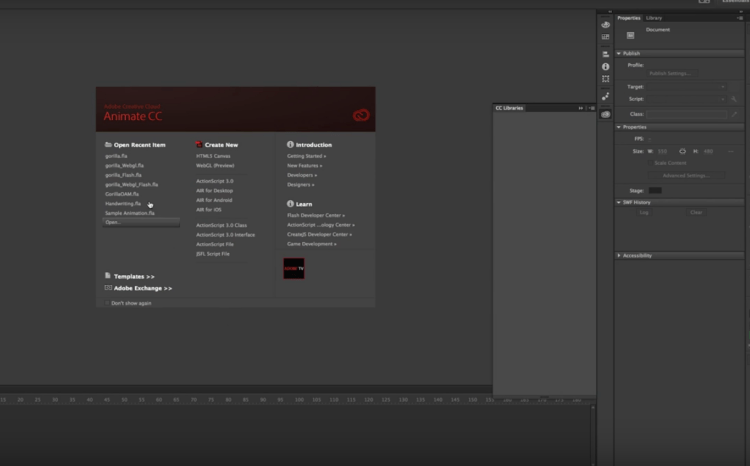The height and width of the screenshot is (466, 750).
Task: Expand the Accessibility section
Action: point(618,255)
